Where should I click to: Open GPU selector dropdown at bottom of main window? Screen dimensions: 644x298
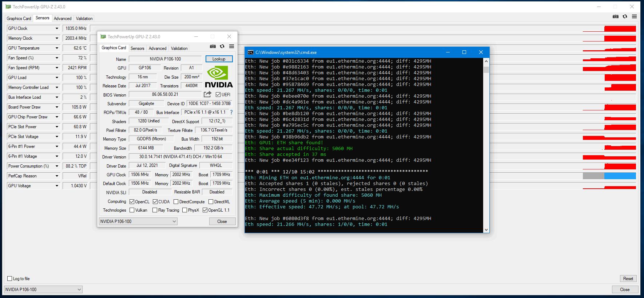(x=43, y=290)
